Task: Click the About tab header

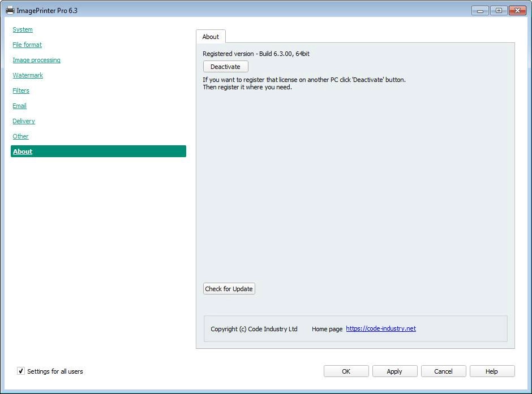Action: point(211,37)
